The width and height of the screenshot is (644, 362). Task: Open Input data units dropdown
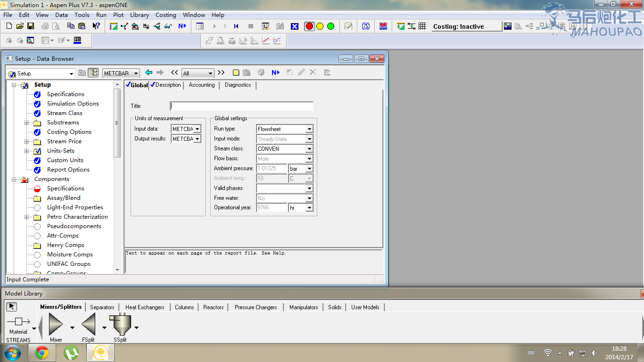tap(198, 129)
